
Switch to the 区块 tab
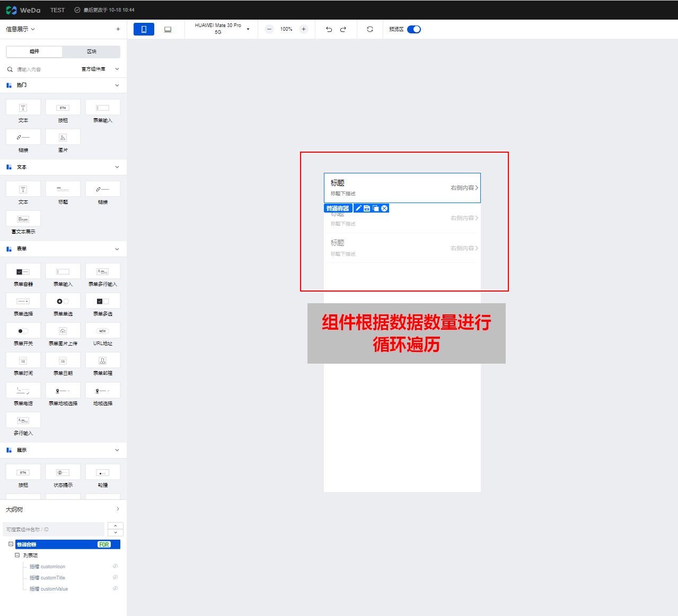click(x=91, y=51)
